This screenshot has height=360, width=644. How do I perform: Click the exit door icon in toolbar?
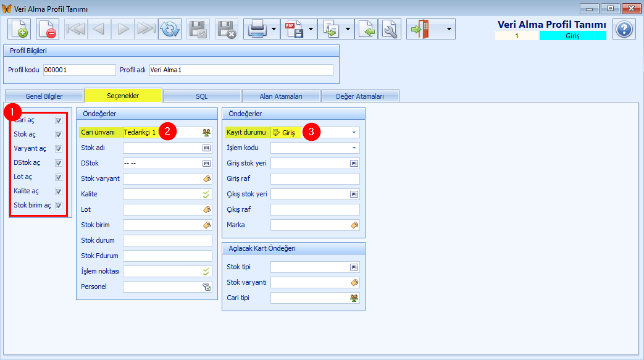(x=420, y=29)
